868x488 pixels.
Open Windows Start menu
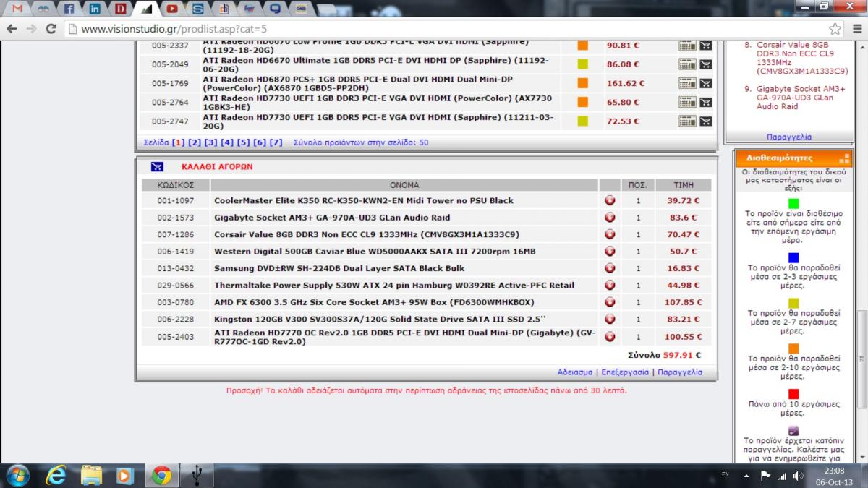coord(17,475)
